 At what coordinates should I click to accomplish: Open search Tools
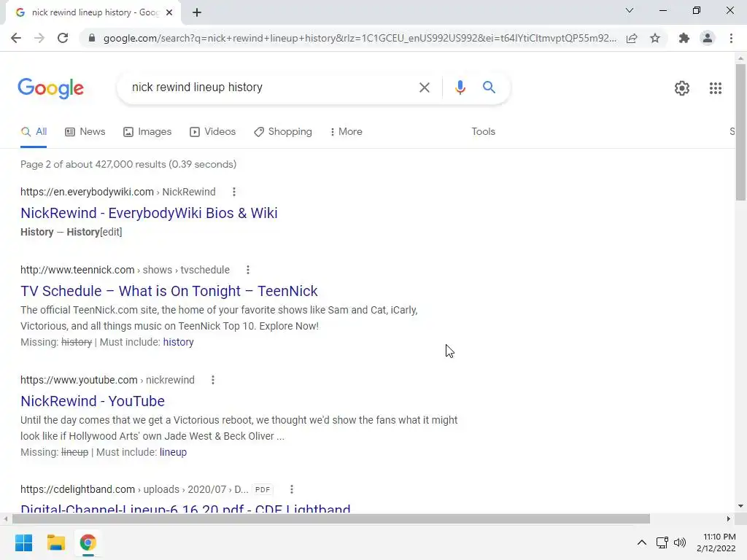483,132
